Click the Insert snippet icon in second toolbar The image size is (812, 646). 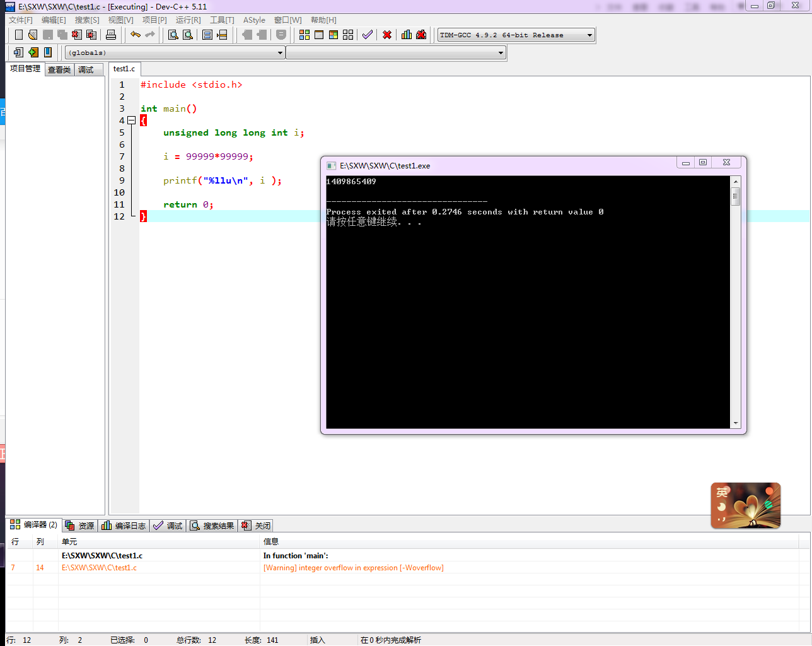click(x=18, y=52)
